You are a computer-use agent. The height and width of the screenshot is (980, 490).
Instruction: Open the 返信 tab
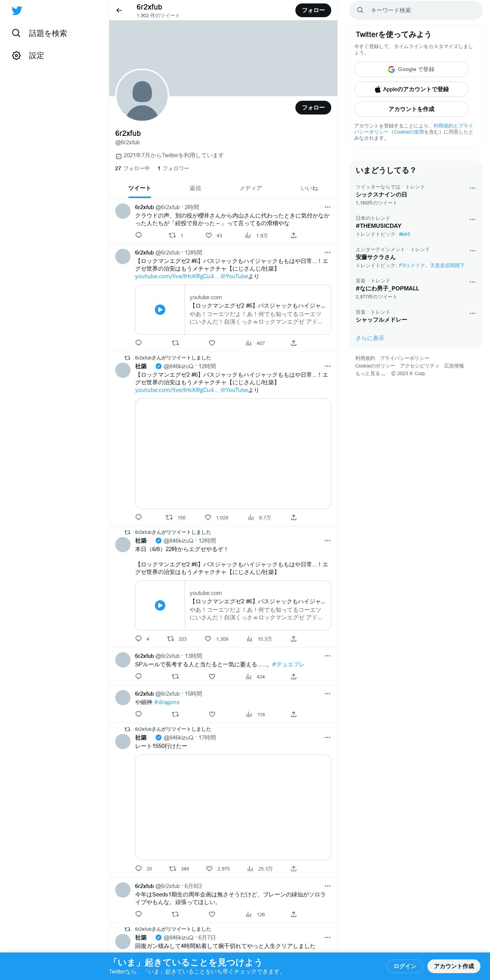tap(195, 188)
